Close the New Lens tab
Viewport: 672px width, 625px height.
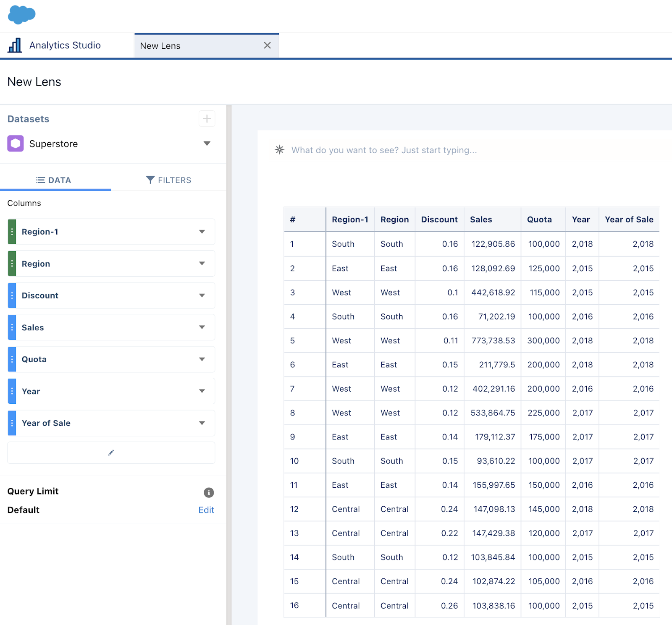tap(267, 45)
